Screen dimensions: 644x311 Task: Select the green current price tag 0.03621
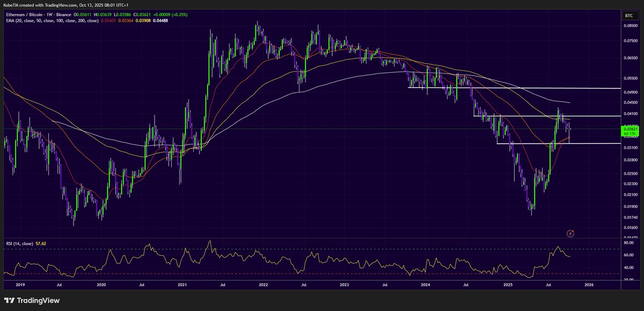[631, 129]
